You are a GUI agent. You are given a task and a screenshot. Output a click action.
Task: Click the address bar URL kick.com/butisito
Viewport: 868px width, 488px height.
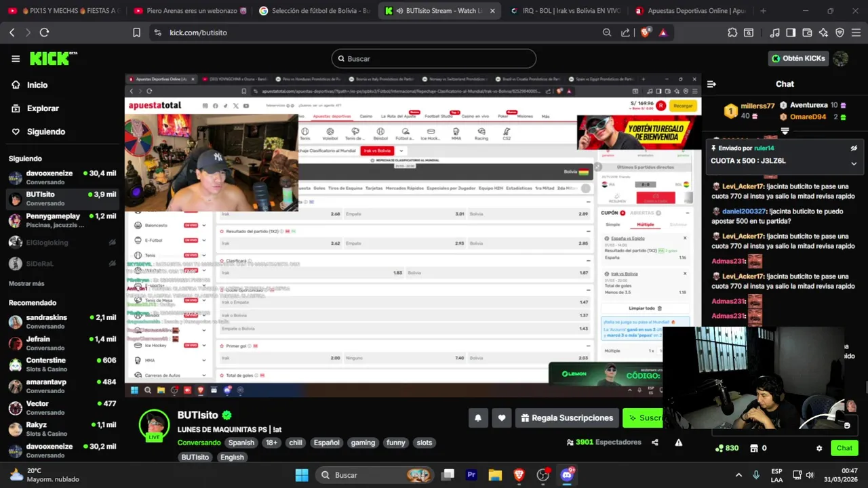click(x=198, y=33)
